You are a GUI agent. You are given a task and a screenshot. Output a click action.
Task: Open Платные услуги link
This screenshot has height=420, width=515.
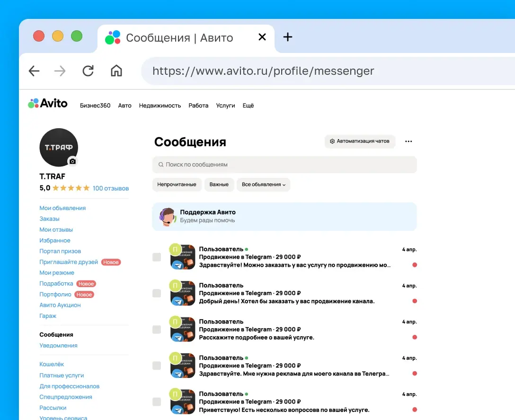[x=62, y=376]
